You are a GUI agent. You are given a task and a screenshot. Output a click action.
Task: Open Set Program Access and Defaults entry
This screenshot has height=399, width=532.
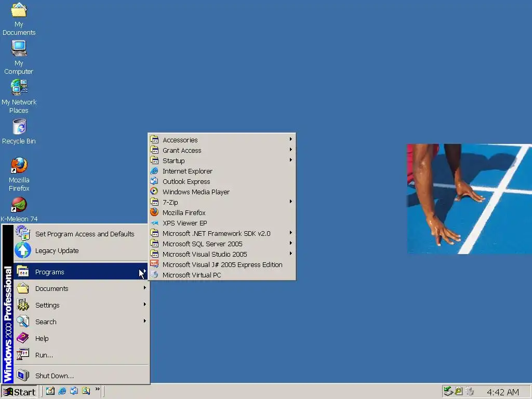(81, 234)
